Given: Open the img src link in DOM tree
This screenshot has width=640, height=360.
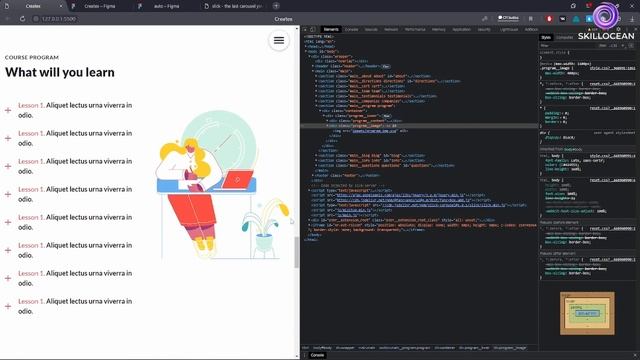Looking at the screenshot, I should [374, 131].
